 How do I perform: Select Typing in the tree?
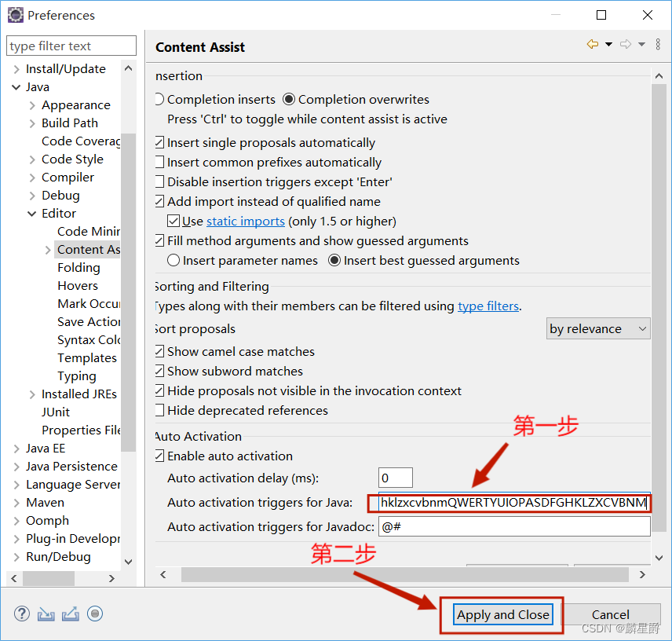[x=77, y=376]
